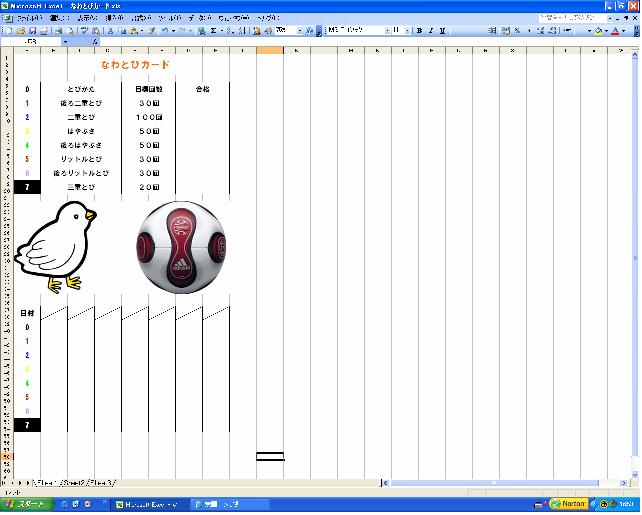Toggle italic formatting
Viewport: 642px width, 515px height.
431,31
